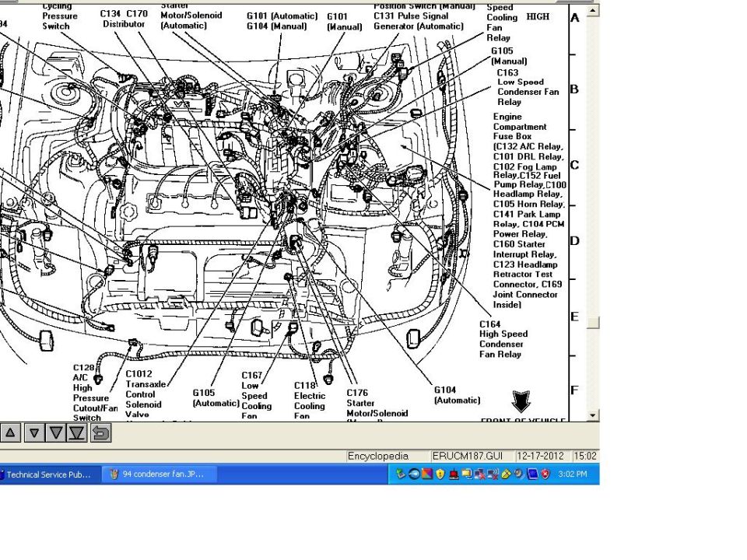747x560 pixels.
Task: Open the yellow security shield tray icon
Action: (x=440, y=474)
